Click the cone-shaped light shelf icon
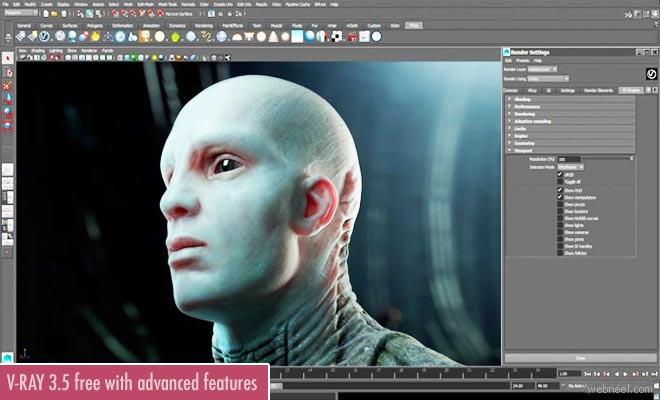Image resolution: width=660 pixels, height=400 pixels. coord(273,37)
